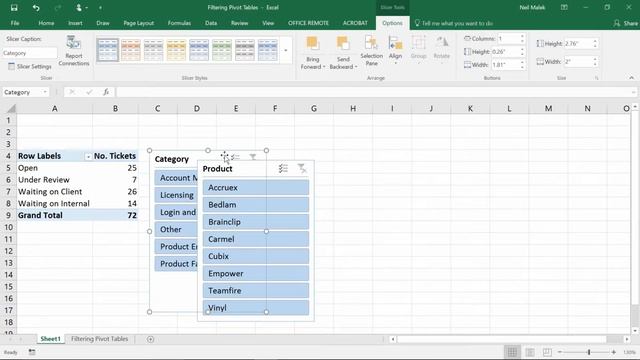Viewport: 640px width, 360px height.
Task: Open Report Connections
Action: [74, 51]
